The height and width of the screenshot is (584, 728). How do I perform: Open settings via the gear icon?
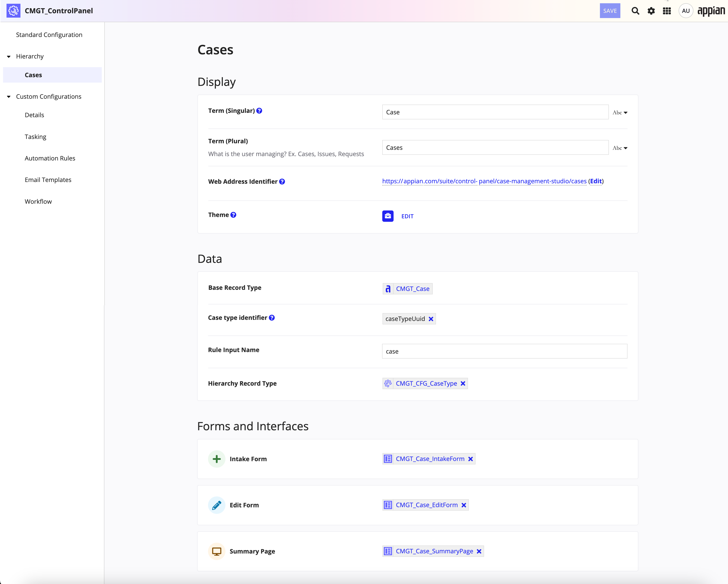click(651, 11)
